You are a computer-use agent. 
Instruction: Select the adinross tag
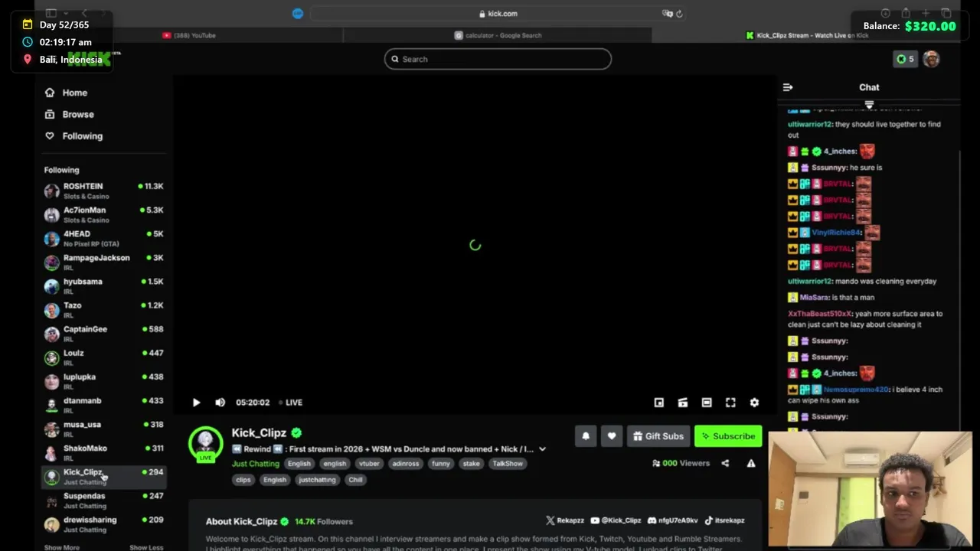pos(405,464)
